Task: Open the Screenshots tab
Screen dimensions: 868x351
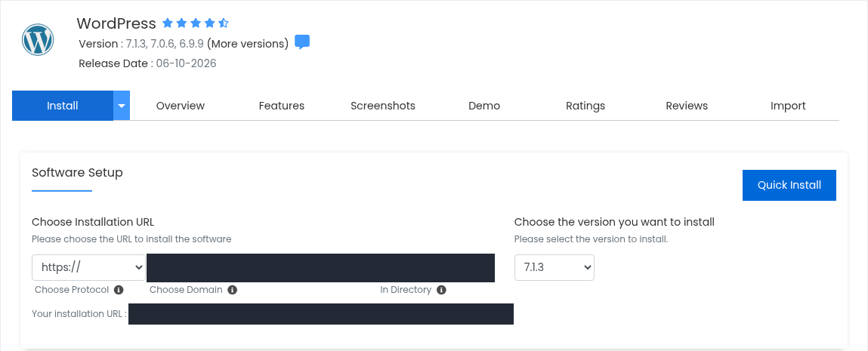Action: pyautogui.click(x=383, y=106)
